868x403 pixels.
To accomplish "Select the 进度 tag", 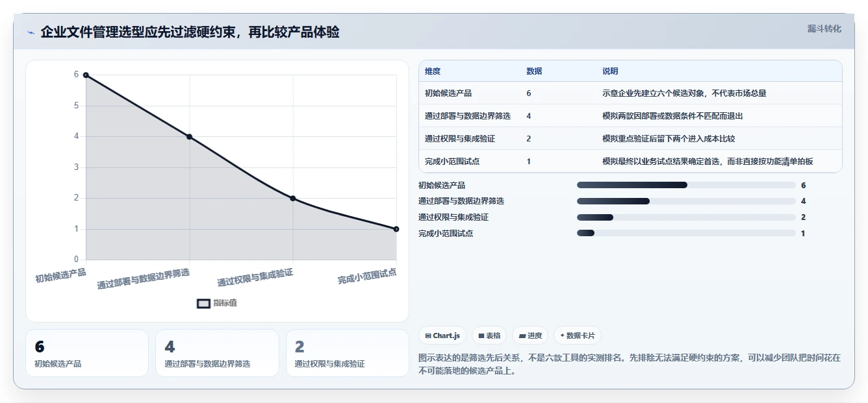I will click(x=530, y=336).
